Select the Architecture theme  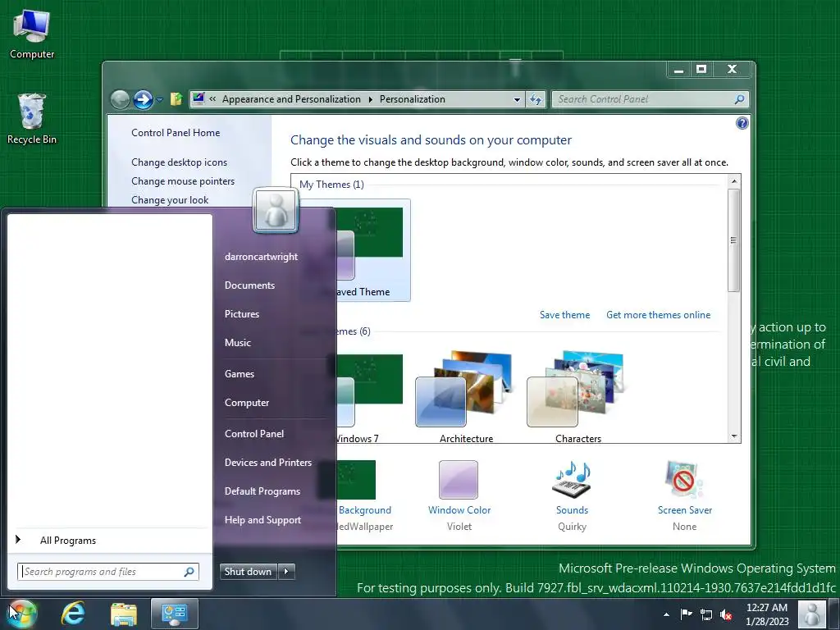[x=466, y=398]
